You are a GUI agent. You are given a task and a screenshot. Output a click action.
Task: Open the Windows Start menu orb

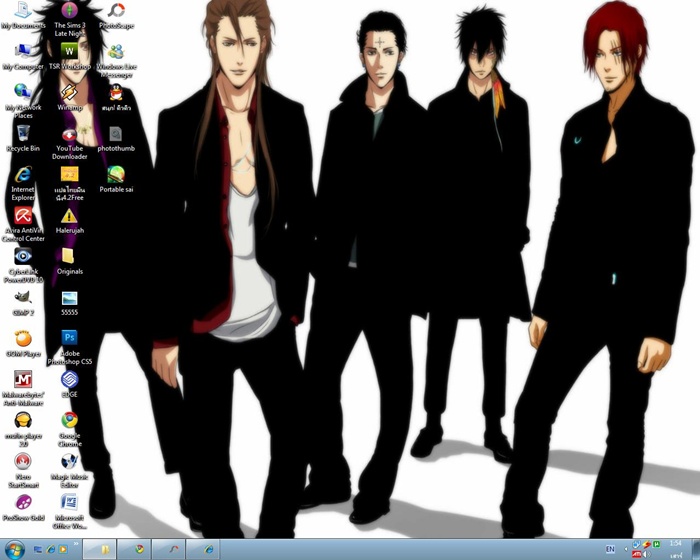(x=15, y=550)
